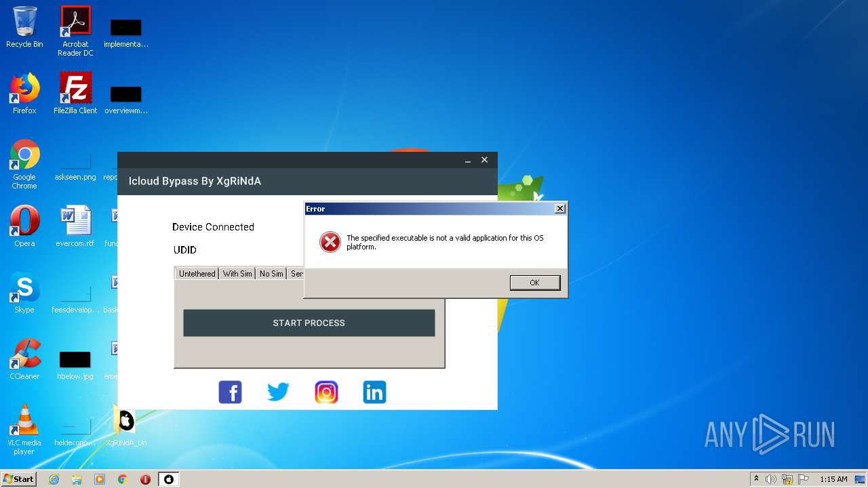Open the LinkedIn icon
This screenshot has height=488, width=868.
coord(374,392)
